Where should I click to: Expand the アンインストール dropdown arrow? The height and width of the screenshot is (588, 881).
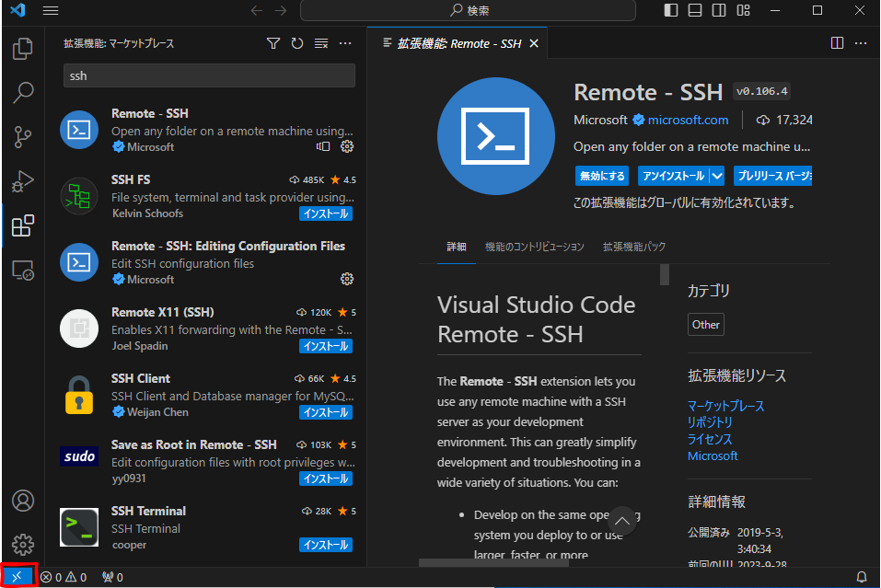[717, 176]
